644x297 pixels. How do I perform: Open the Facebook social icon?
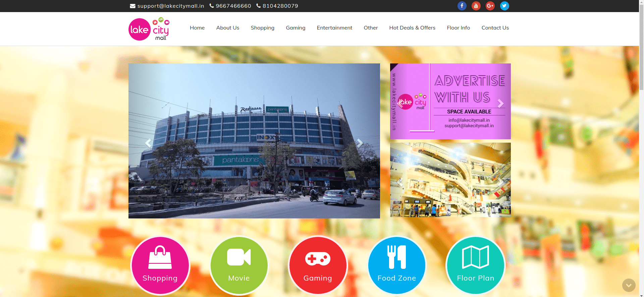coord(462,6)
